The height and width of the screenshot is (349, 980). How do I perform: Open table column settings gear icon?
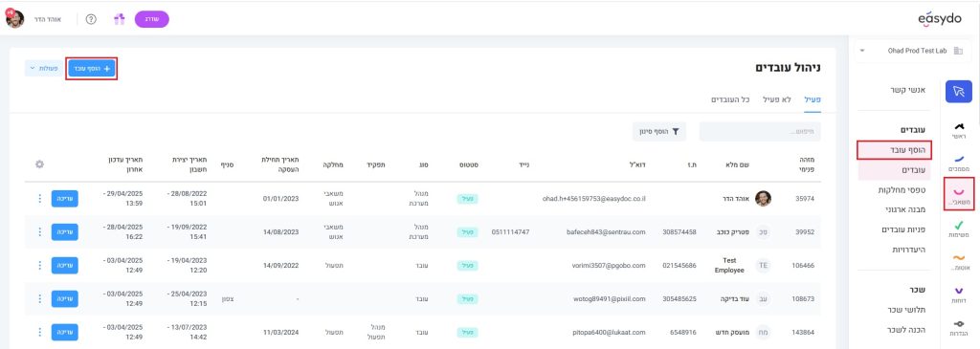coord(40,164)
